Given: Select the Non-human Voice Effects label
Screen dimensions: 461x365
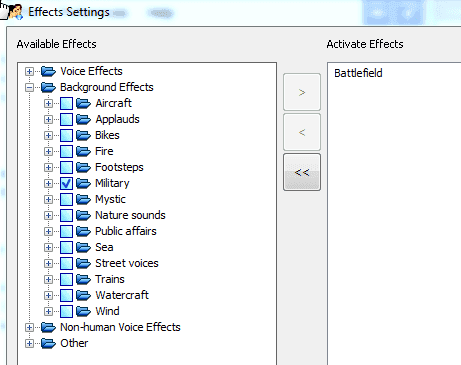Looking at the screenshot, I should [x=120, y=327].
